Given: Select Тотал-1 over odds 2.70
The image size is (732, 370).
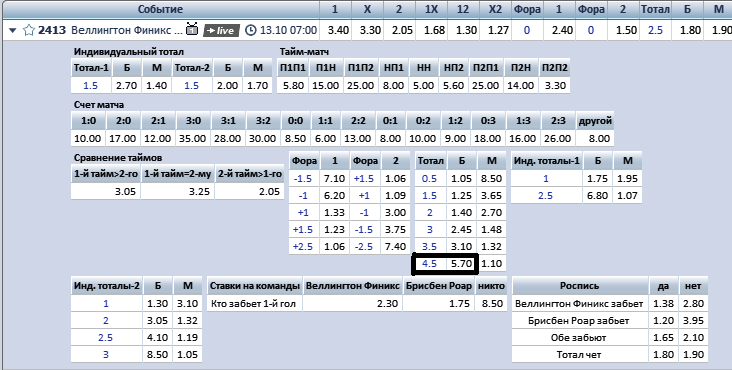Looking at the screenshot, I should click(127, 85).
